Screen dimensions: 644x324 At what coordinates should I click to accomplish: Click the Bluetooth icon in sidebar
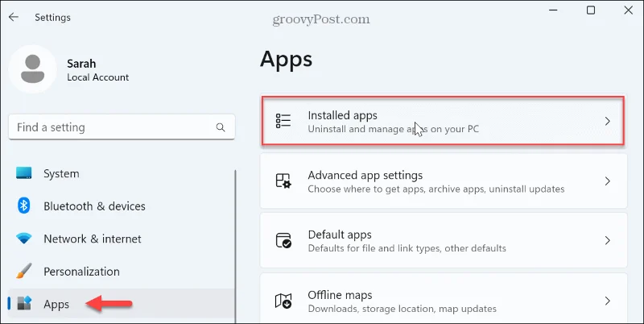click(24, 206)
